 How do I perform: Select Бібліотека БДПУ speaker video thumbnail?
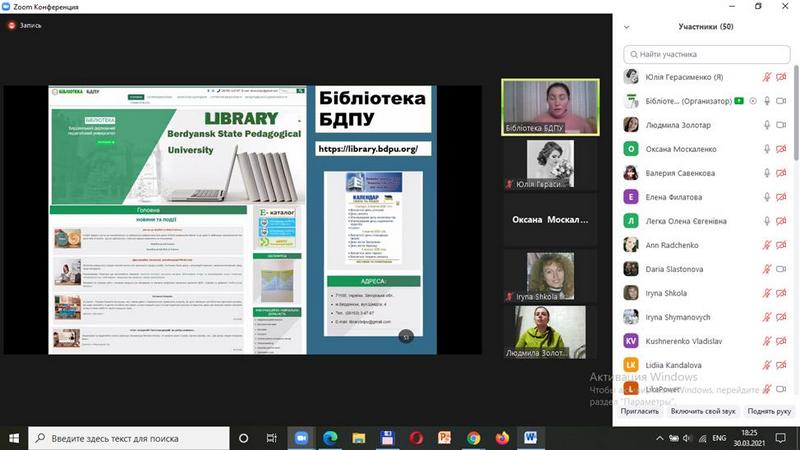(x=551, y=107)
